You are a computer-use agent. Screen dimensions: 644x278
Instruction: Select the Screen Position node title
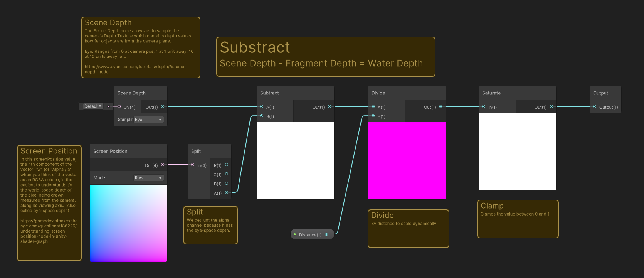[110, 151]
